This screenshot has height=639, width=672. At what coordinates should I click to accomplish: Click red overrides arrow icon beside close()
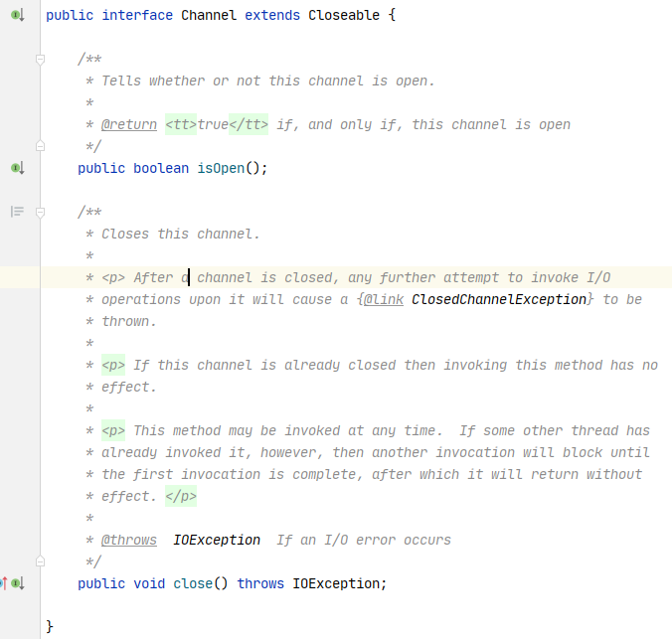(3, 583)
